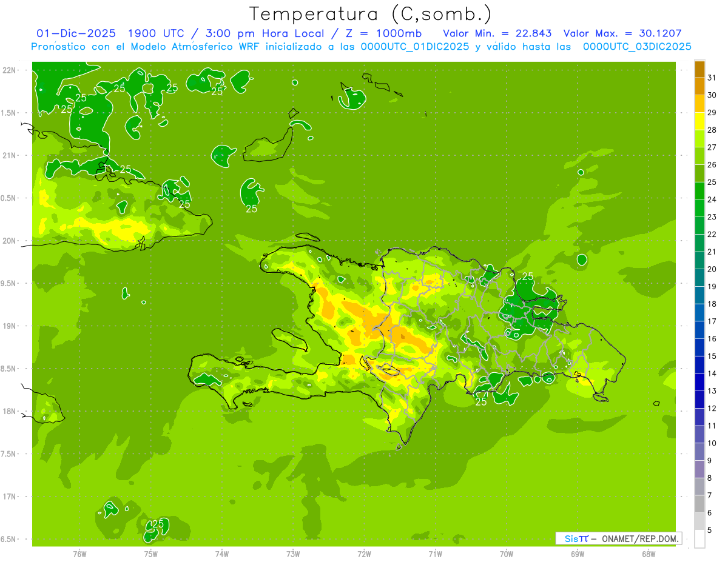Click the legend value '27'
The height and width of the screenshot is (562, 728).
tap(712, 147)
